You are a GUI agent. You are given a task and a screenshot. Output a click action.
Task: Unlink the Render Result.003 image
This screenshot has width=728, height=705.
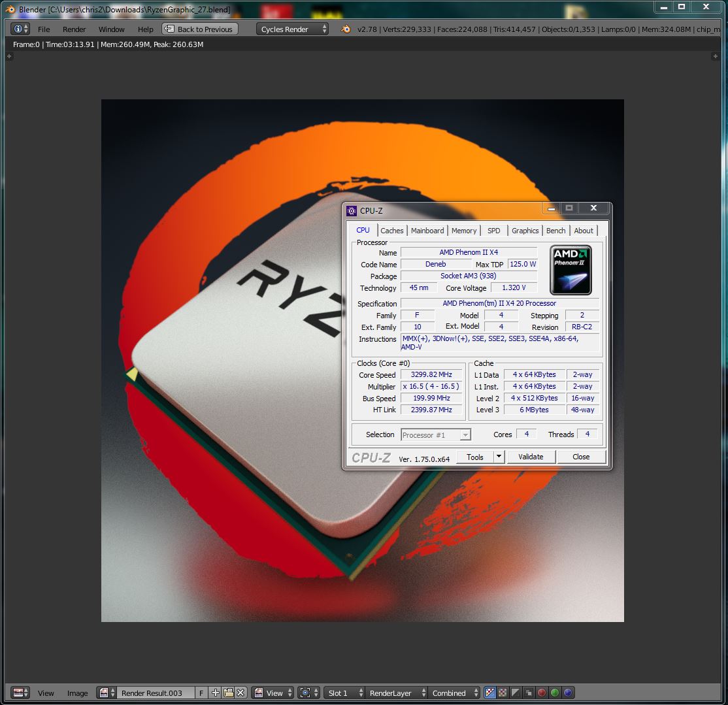pos(240,693)
